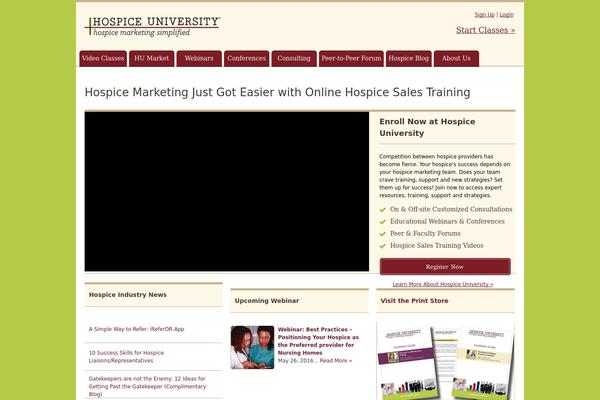Click checkmark beside Educational Webinars & Conferences
The height and width of the screenshot is (400, 600).
tap(382, 222)
